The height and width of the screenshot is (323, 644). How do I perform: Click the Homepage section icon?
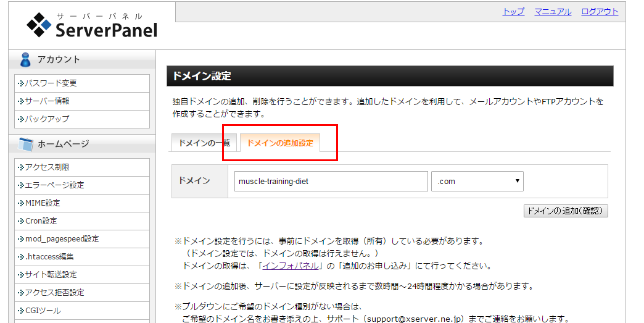tap(25, 144)
